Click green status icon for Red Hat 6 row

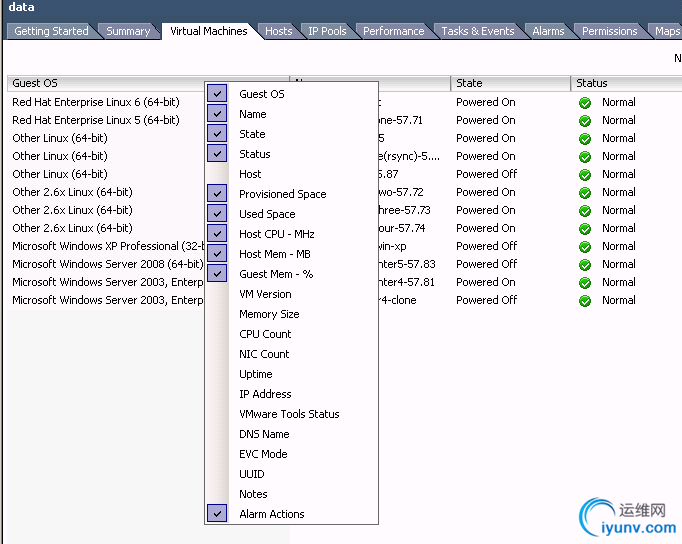pyautogui.click(x=585, y=103)
